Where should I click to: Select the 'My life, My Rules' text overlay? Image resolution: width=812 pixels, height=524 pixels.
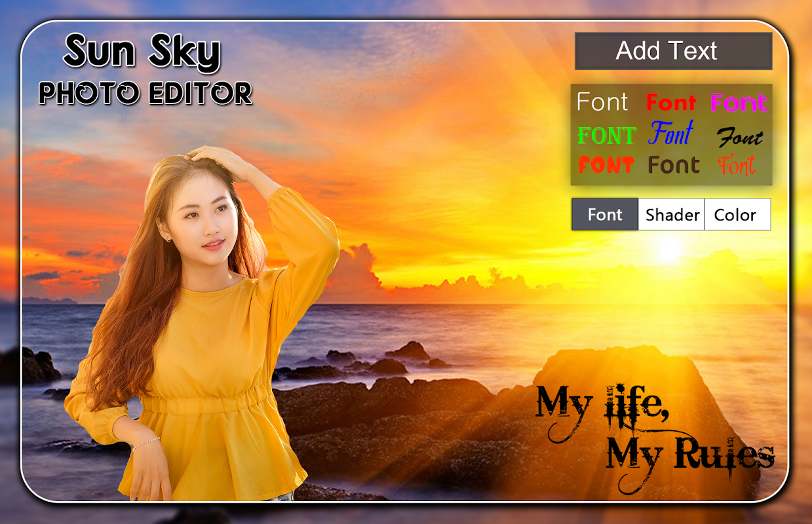(655, 438)
